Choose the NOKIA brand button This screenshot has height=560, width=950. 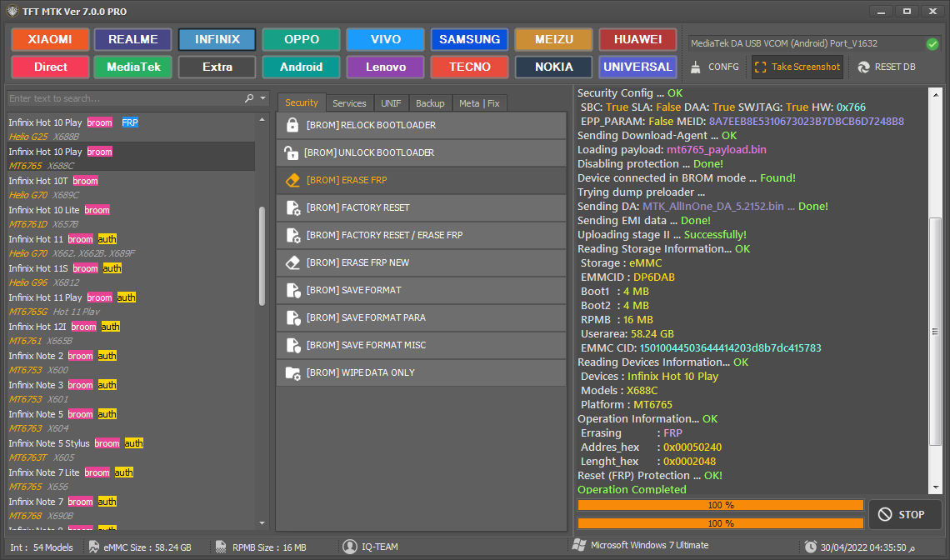pos(554,67)
